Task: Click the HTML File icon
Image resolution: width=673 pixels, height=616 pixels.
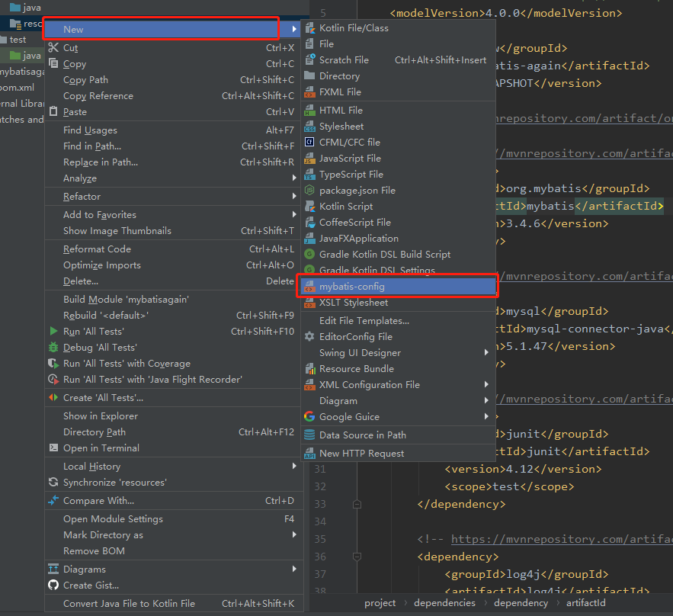Action: click(309, 111)
